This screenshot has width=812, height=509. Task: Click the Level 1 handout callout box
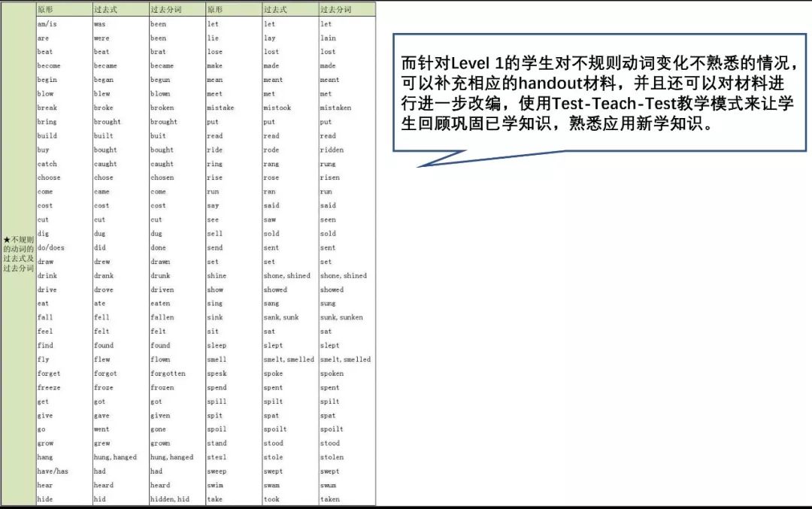[x=599, y=92]
